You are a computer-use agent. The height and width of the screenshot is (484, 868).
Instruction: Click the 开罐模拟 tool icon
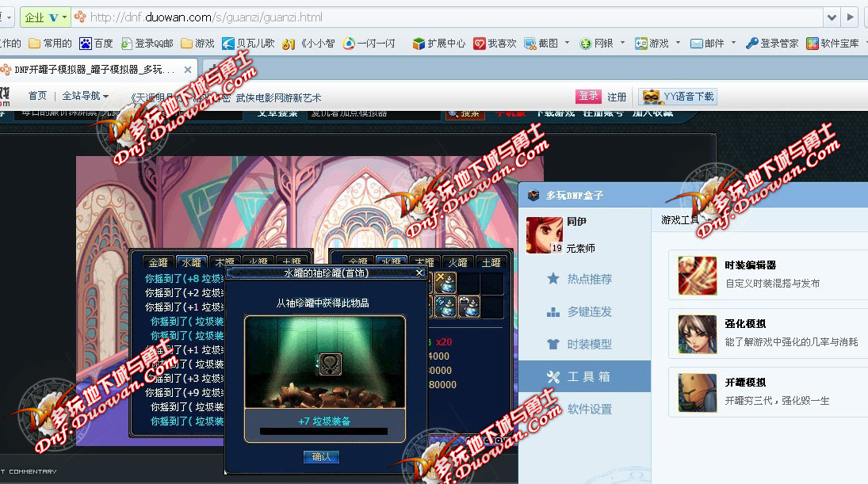pyautogui.click(x=698, y=393)
